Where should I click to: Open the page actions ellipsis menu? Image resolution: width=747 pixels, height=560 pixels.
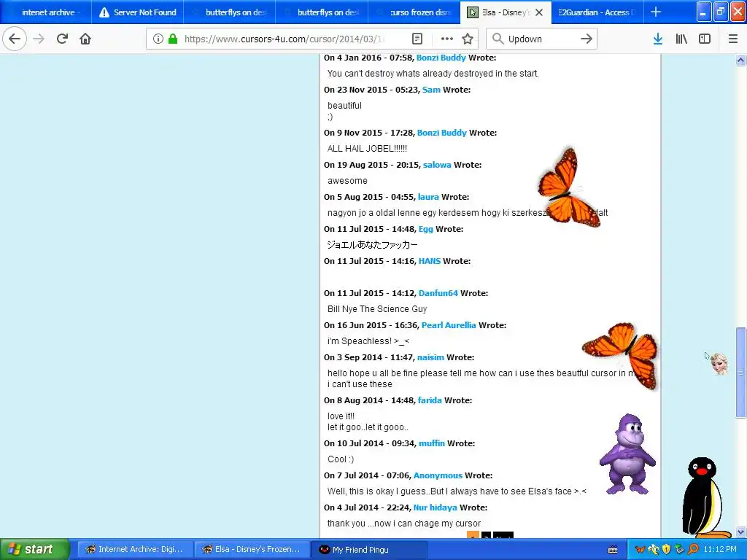click(x=447, y=39)
